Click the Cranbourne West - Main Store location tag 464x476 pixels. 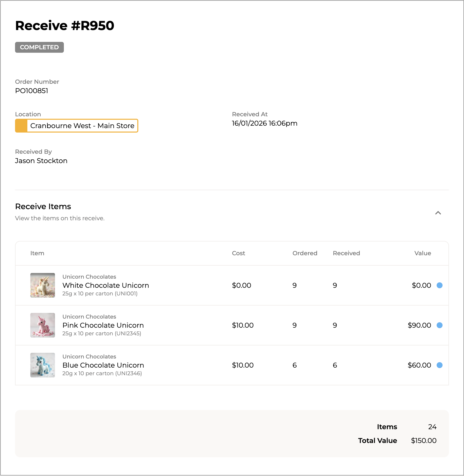click(x=82, y=126)
